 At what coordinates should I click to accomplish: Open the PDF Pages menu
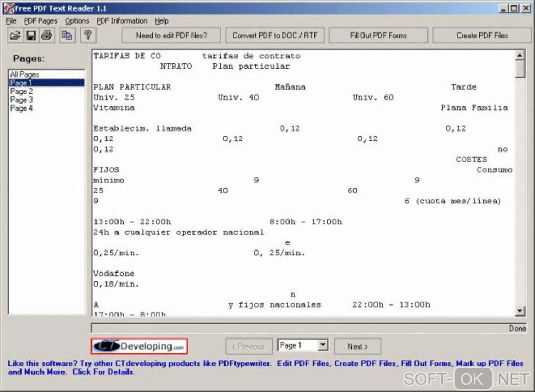tap(40, 21)
